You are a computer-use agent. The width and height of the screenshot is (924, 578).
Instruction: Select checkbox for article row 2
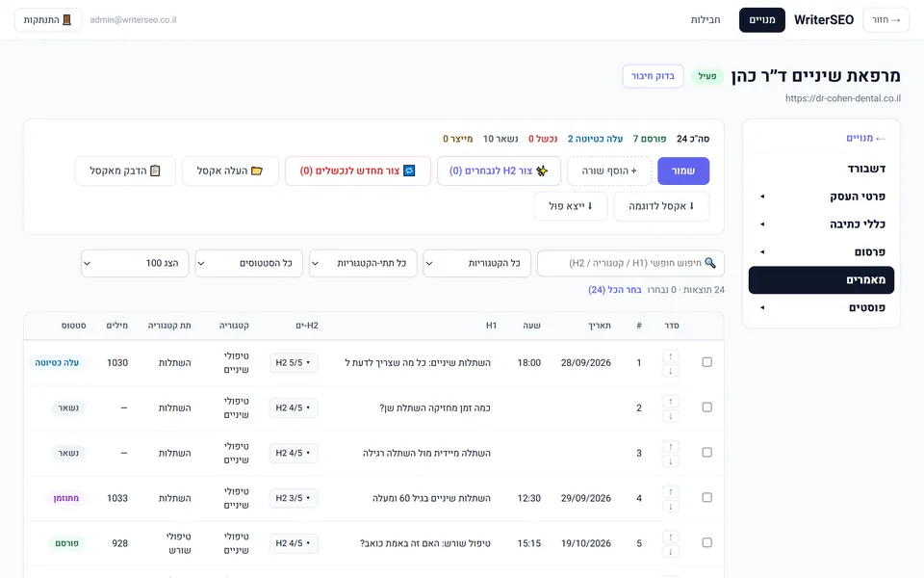click(x=707, y=407)
